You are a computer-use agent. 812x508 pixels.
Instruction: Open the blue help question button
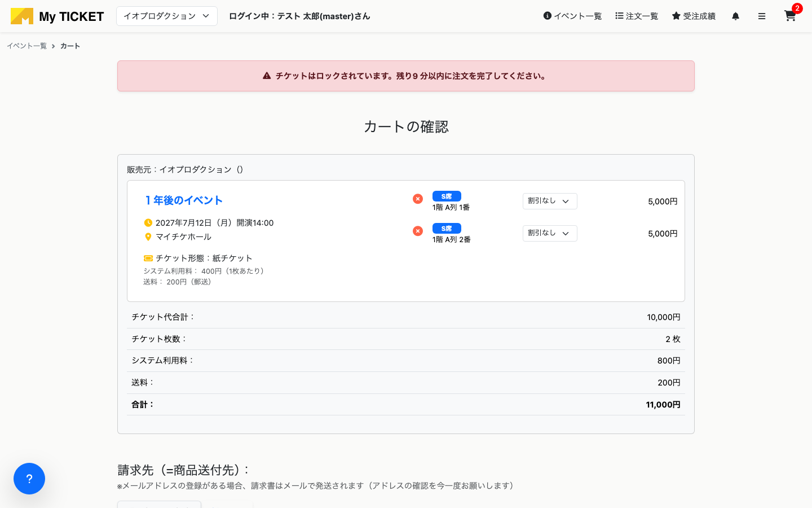pyautogui.click(x=29, y=479)
